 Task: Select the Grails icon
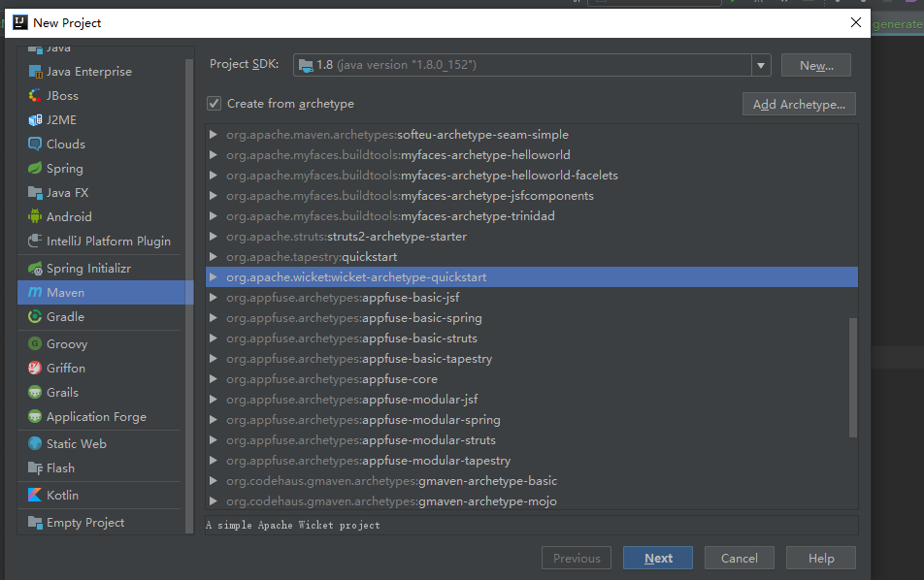[x=35, y=392]
